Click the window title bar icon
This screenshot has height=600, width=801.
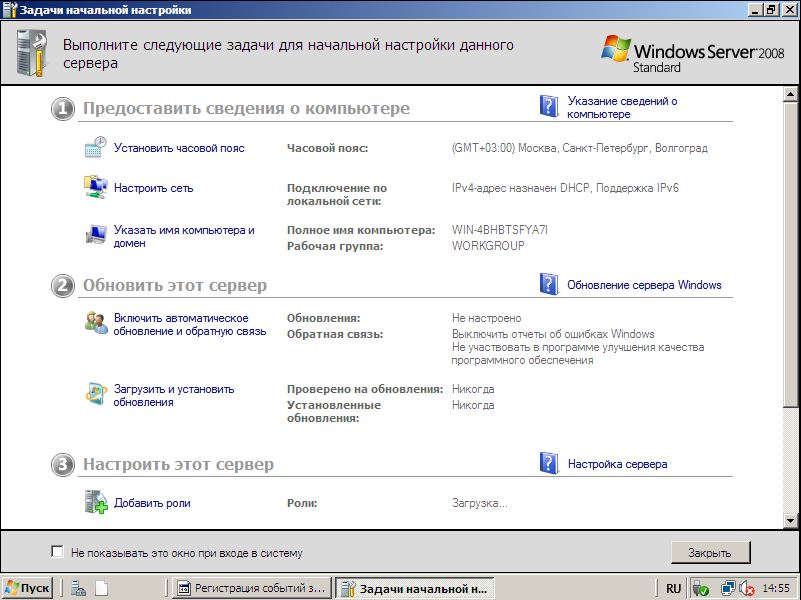(10, 10)
